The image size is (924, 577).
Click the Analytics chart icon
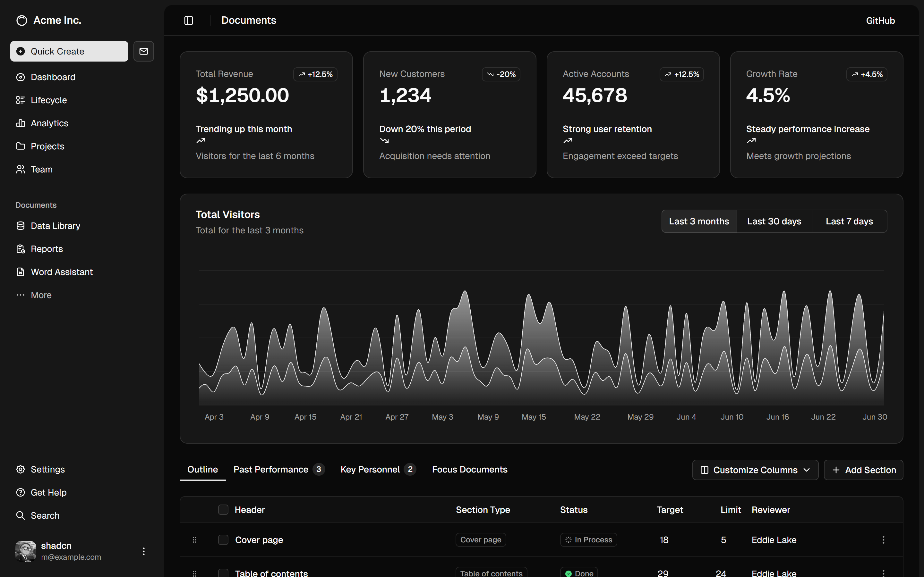pos(21,123)
